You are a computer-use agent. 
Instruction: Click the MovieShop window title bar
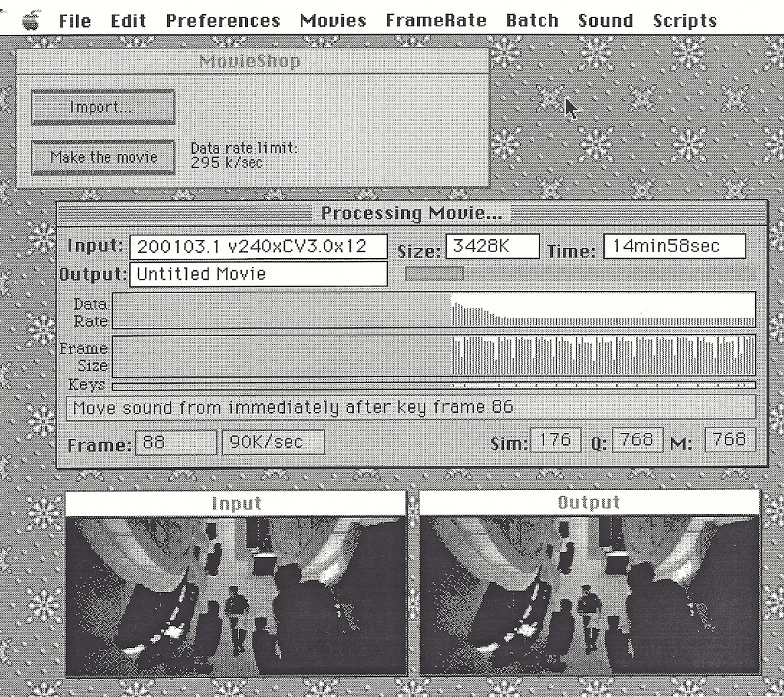click(253, 61)
